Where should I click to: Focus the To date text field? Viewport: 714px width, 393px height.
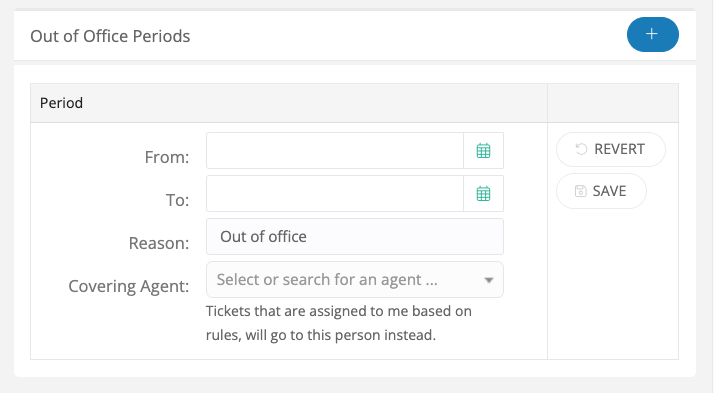coord(335,194)
